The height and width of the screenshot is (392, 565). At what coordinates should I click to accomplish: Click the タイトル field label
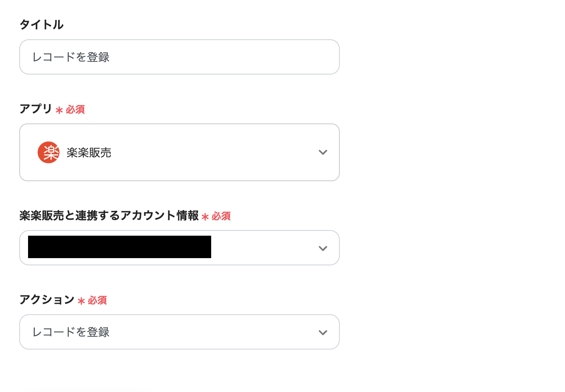click(x=42, y=25)
